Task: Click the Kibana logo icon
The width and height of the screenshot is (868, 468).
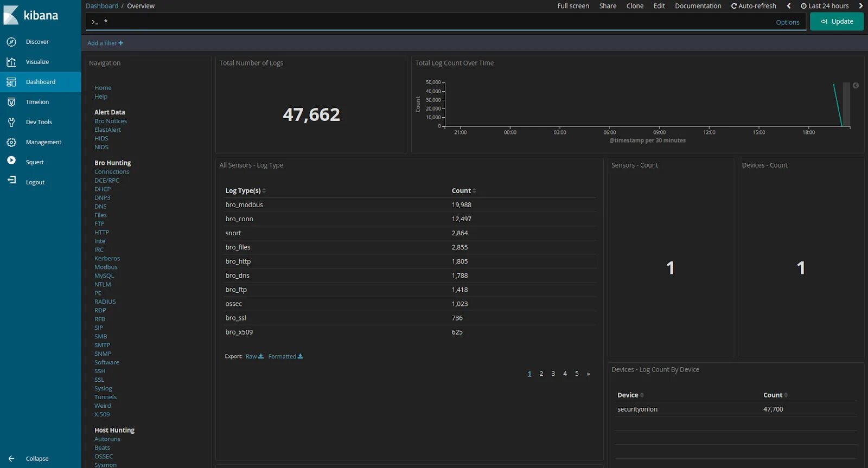Action: [11, 15]
